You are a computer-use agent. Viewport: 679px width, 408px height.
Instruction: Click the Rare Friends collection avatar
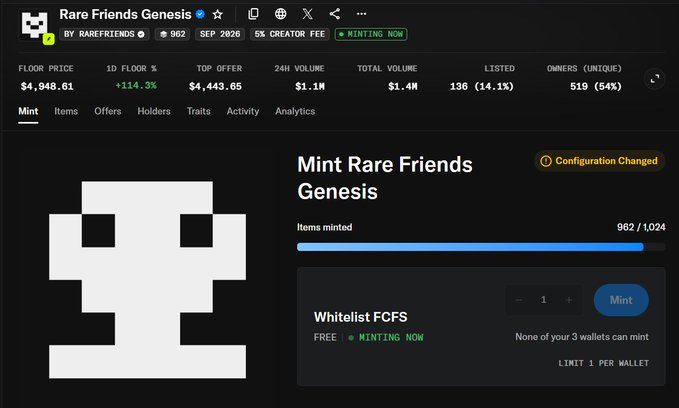[35, 25]
